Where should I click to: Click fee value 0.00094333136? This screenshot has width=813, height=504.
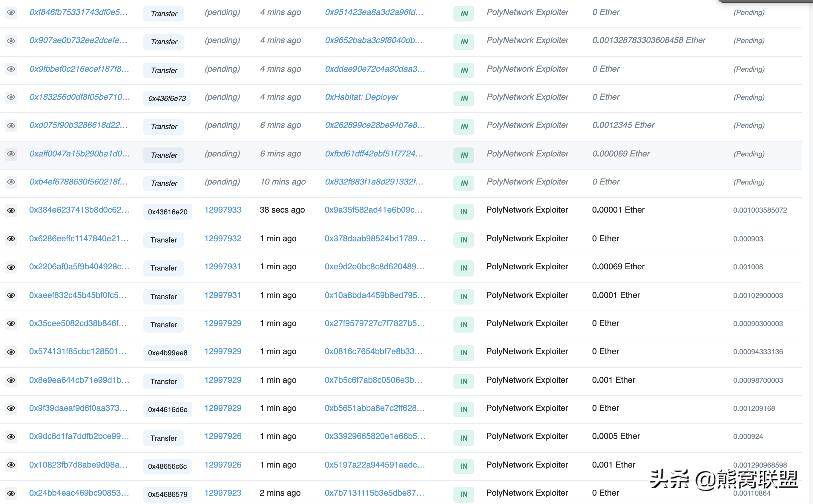pos(758,352)
